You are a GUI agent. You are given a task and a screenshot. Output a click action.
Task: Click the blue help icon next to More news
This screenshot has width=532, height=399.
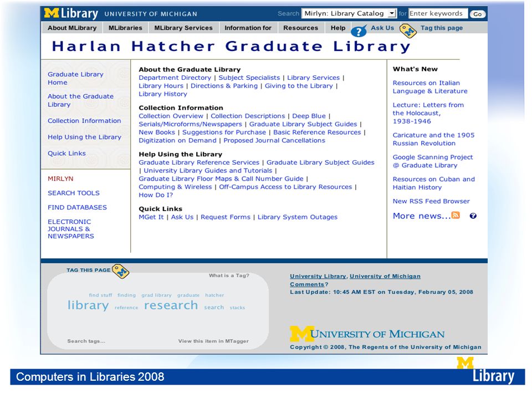click(x=473, y=216)
